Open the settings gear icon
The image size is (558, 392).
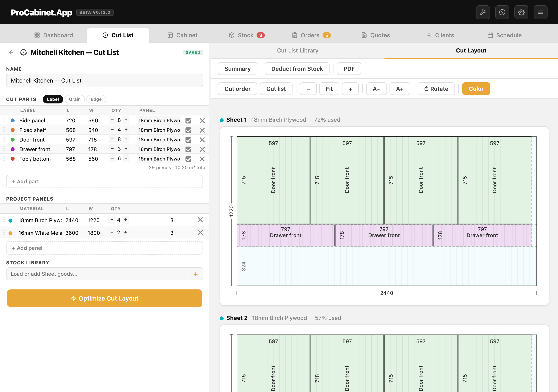tap(521, 12)
